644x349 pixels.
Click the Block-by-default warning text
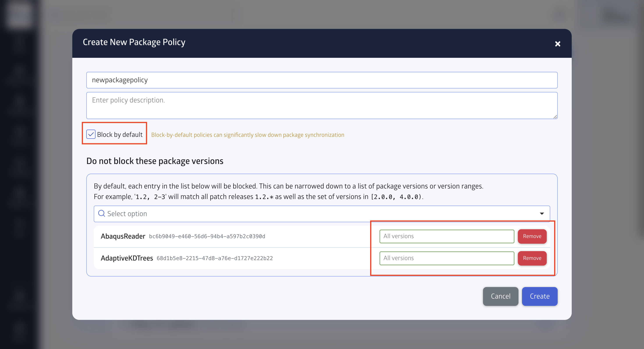point(248,135)
